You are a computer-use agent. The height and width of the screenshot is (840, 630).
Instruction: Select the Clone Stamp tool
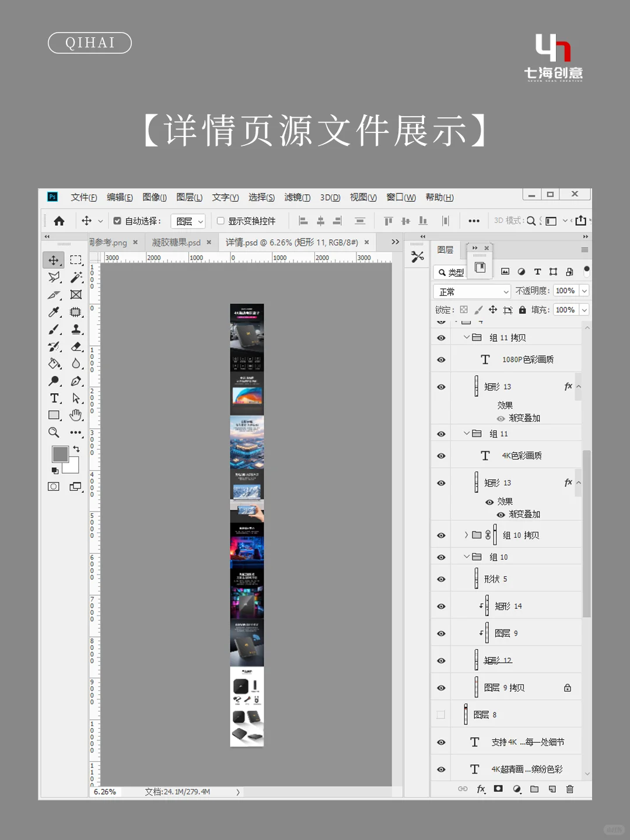[76, 329]
